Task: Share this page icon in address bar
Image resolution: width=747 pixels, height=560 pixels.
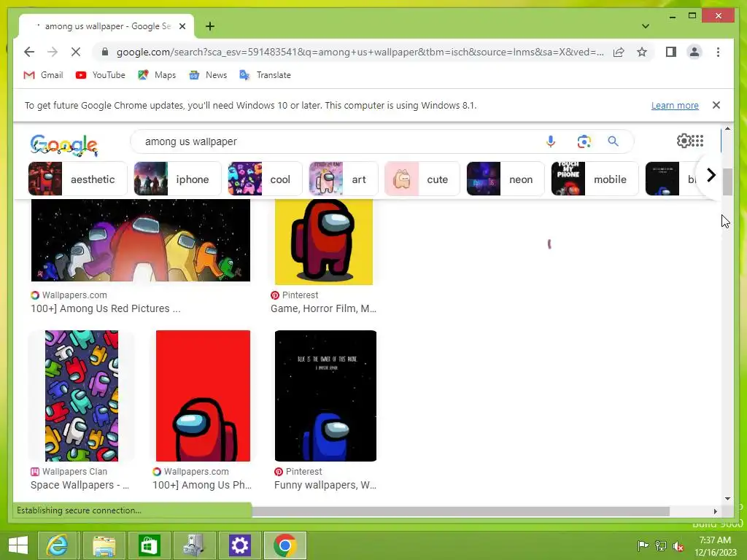Action: 619,52
